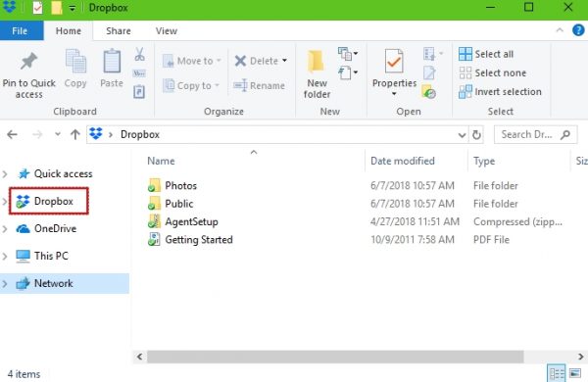588x382 pixels.
Task: Open the Help question mark icon
Action: tap(578, 30)
